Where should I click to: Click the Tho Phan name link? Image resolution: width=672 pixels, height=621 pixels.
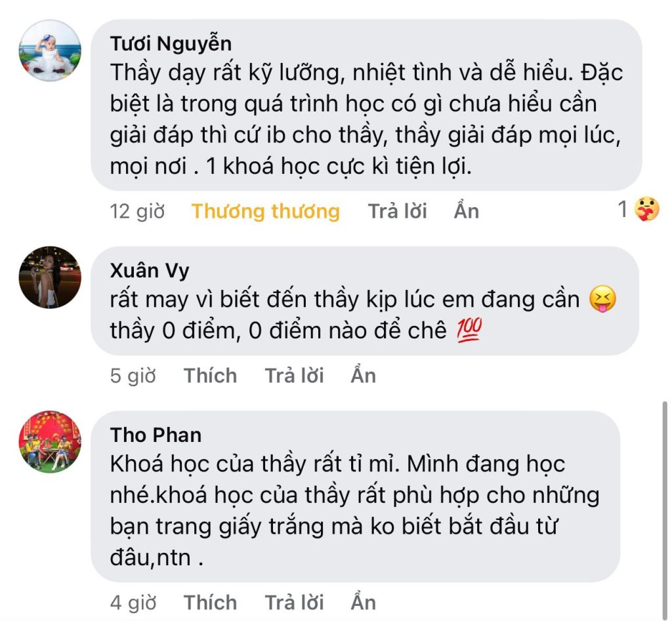point(156,435)
